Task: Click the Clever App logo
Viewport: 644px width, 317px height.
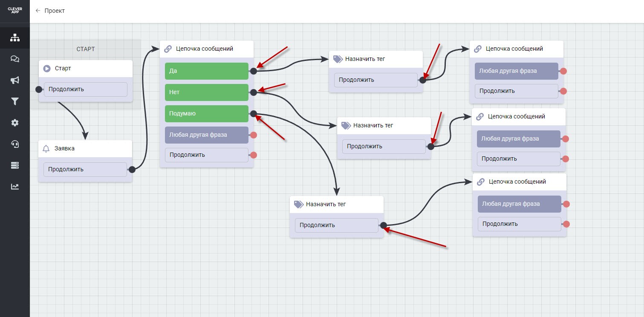Action: tap(15, 11)
